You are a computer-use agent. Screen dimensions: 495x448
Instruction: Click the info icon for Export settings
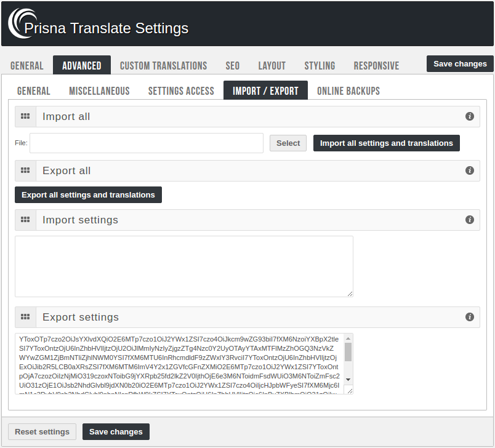(470, 317)
